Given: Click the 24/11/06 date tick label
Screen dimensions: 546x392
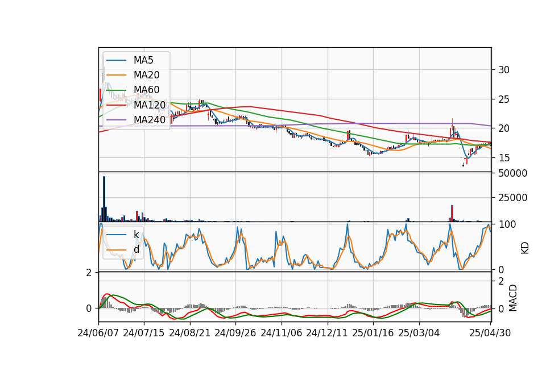Looking at the screenshot, I should 282,333.
